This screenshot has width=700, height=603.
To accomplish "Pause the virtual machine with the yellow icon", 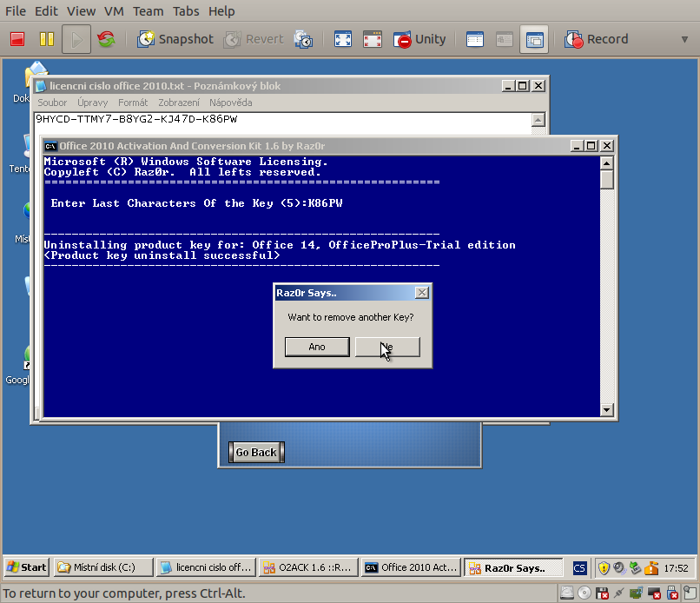I will pos(46,39).
